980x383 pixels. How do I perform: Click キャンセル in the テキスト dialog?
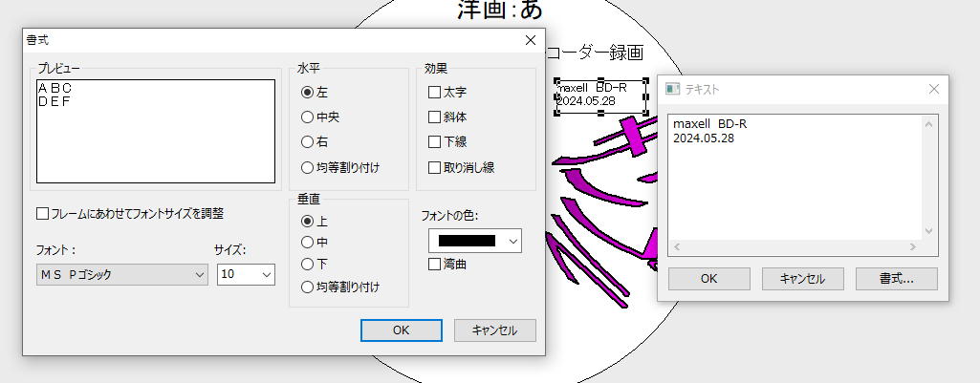(802, 279)
